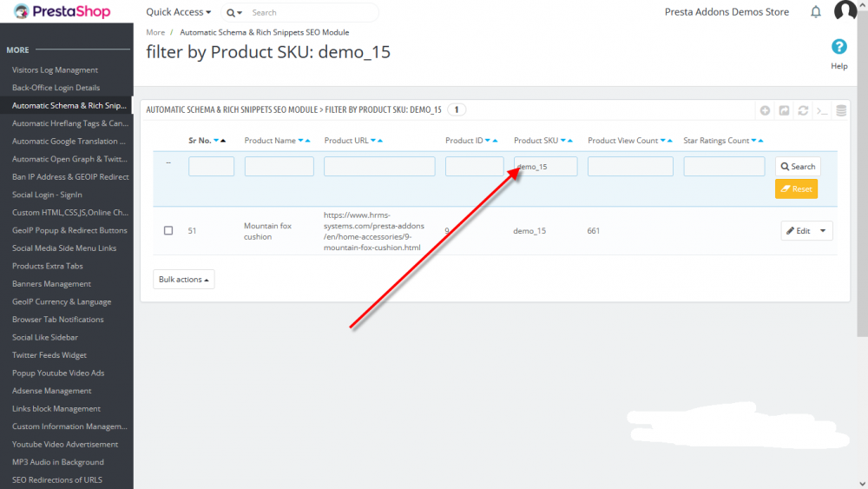Sort Product View Count descending arrow
Screen dimensions: 868x489
[x=662, y=141]
